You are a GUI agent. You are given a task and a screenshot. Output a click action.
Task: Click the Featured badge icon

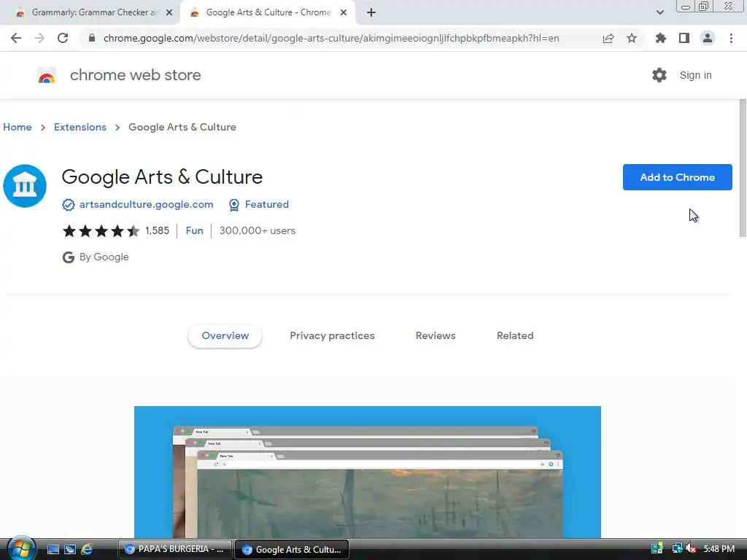(234, 205)
